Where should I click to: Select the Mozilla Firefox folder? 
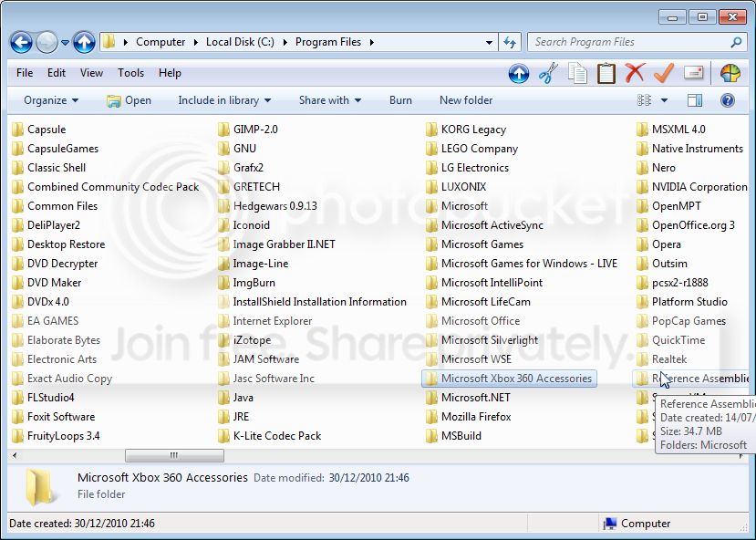(469, 417)
